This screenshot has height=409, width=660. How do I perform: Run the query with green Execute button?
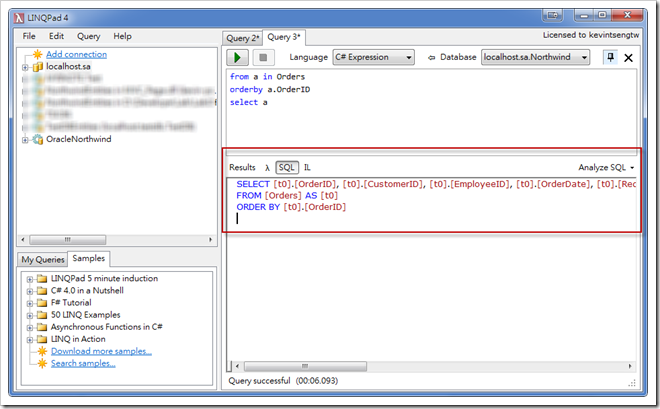(237, 57)
